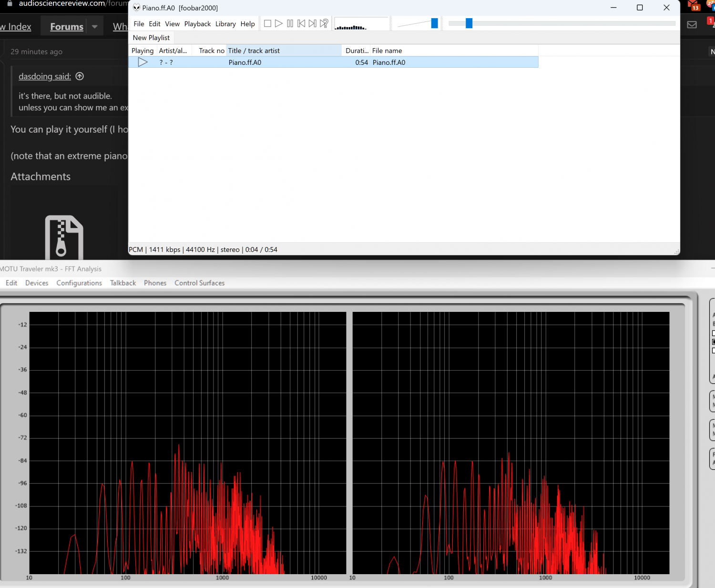Open Edit menu in MOTU FFT Analysis window
This screenshot has width=715, height=588.
[11, 283]
